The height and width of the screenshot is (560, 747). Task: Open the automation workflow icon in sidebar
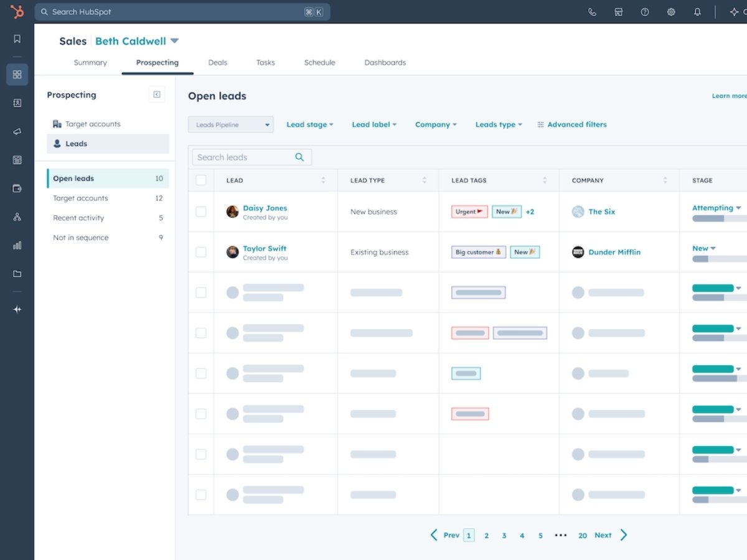(17, 217)
